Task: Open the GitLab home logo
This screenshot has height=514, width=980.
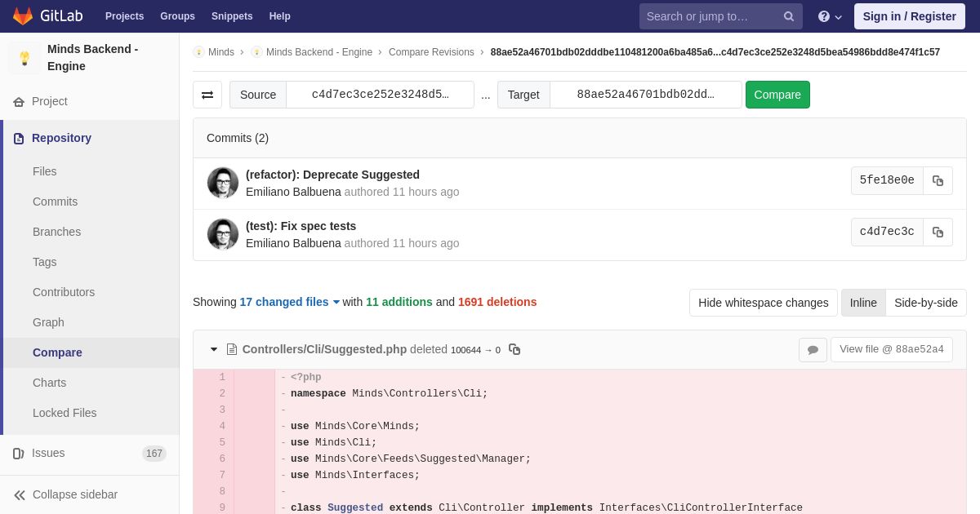Action: (x=47, y=16)
